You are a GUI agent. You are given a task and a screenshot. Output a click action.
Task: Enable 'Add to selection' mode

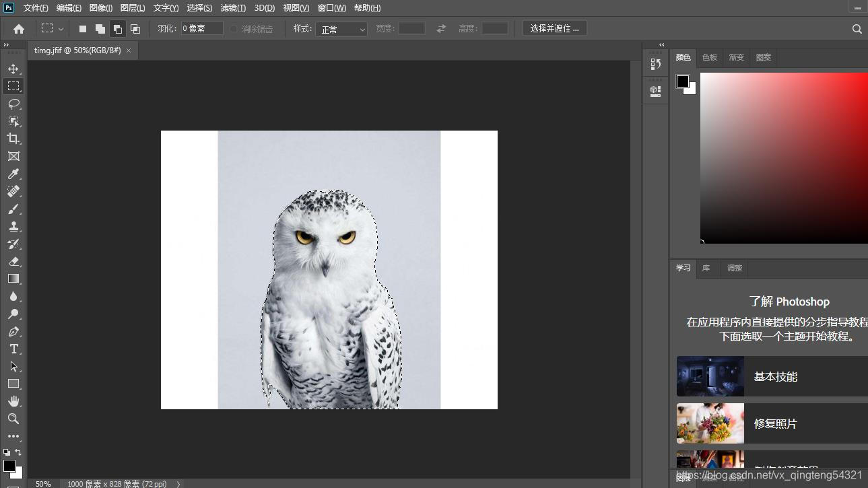[x=100, y=29]
